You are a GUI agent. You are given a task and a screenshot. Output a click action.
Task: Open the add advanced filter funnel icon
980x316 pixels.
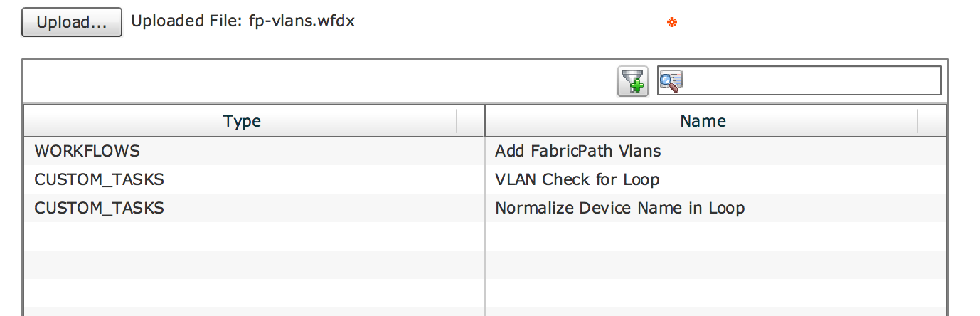632,80
